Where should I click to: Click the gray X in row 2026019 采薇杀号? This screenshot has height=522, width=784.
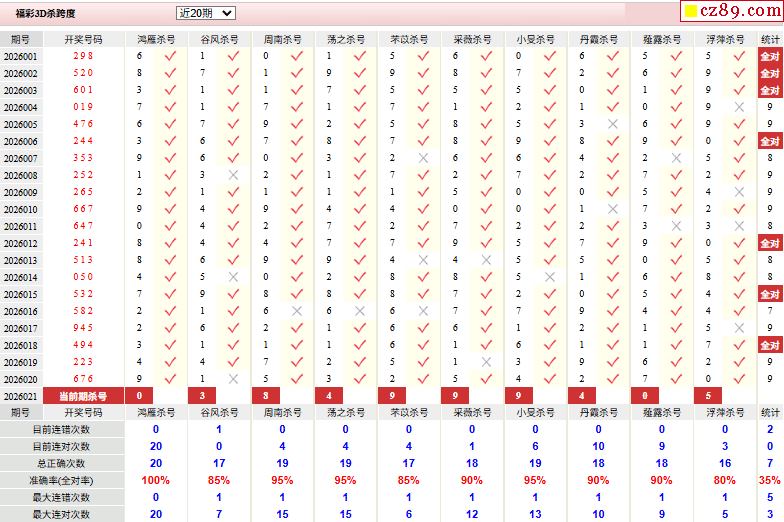point(486,362)
